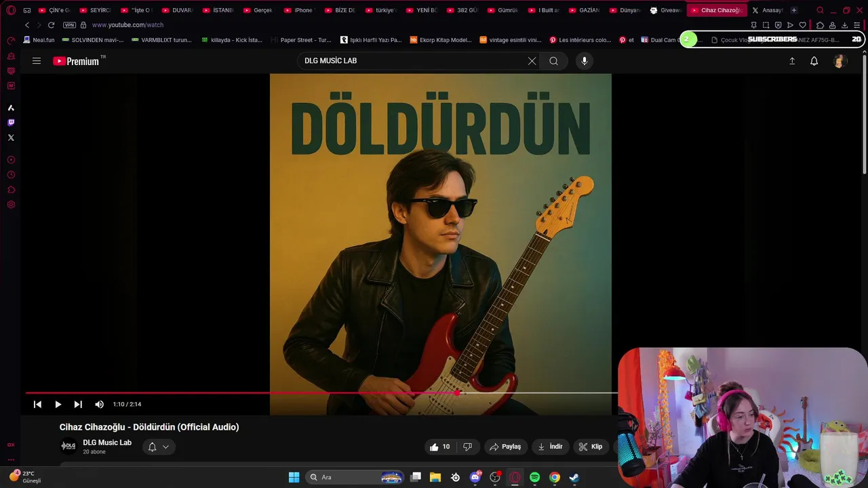The width and height of the screenshot is (868, 488).
Task: Open the upload arrow icon
Action: [x=791, y=61]
